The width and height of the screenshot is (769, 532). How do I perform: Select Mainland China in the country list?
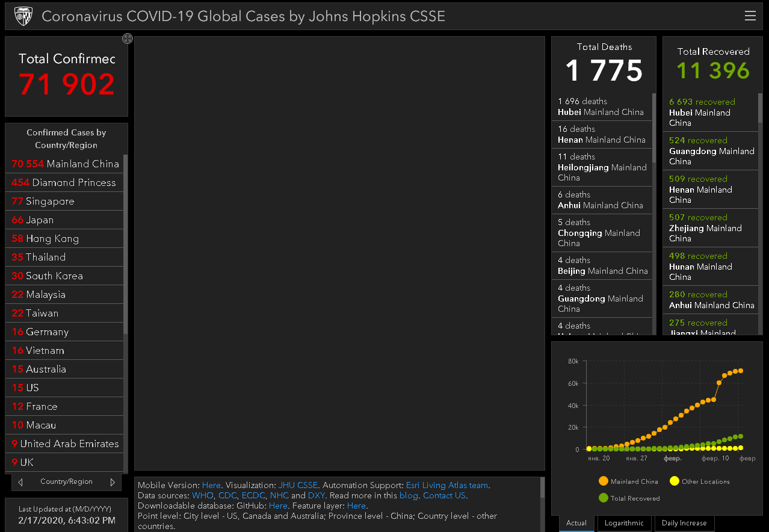coord(65,164)
